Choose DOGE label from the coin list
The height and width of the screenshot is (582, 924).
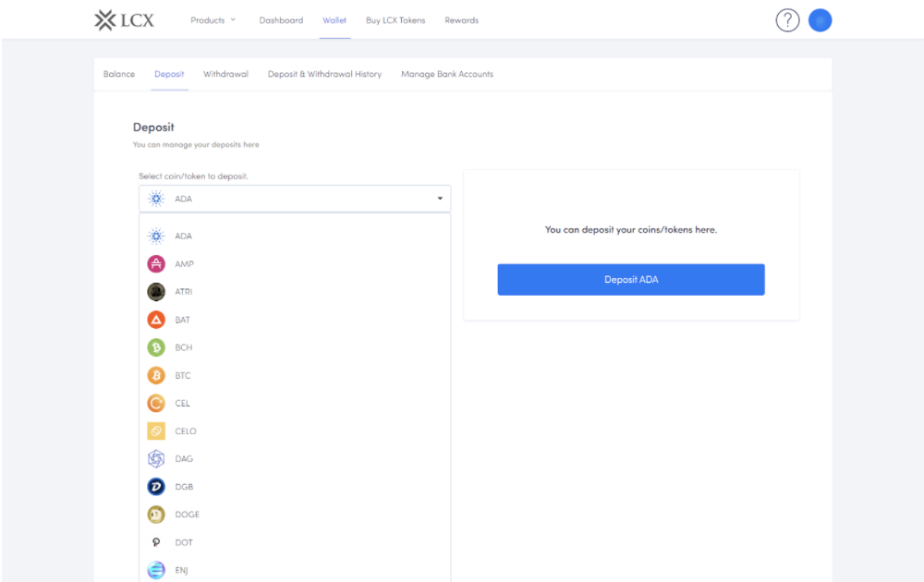188,515
